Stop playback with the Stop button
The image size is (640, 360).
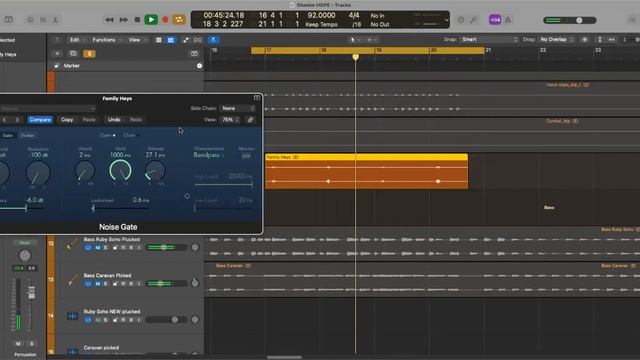tap(138, 20)
